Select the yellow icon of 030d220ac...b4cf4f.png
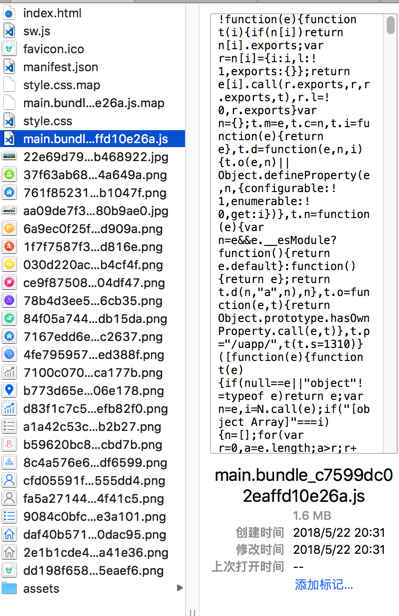399x616 pixels. pyautogui.click(x=9, y=265)
